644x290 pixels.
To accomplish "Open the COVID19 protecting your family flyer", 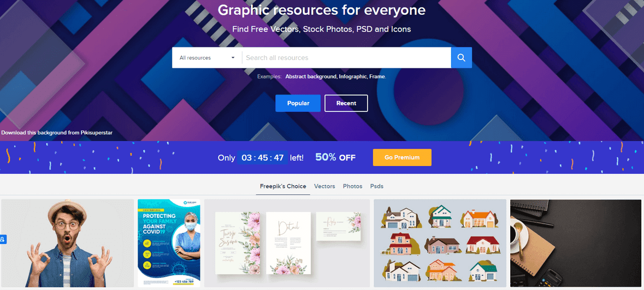I will click(169, 243).
